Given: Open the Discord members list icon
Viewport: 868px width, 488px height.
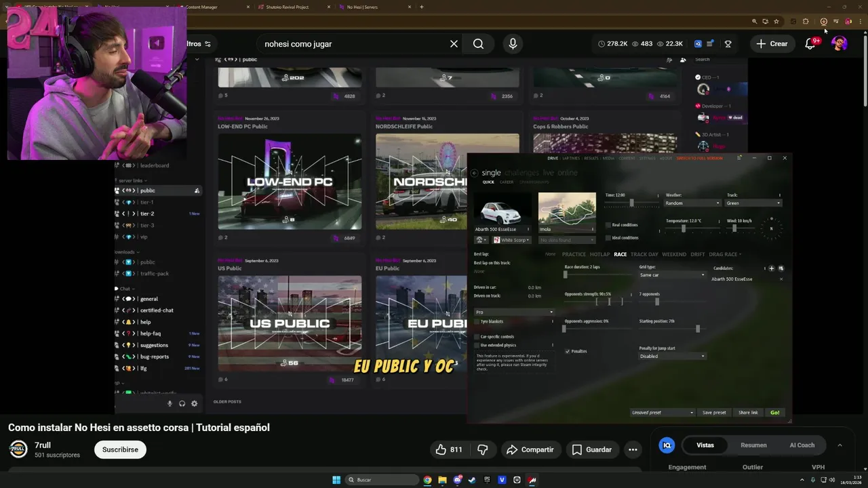Looking at the screenshot, I should [x=683, y=60].
